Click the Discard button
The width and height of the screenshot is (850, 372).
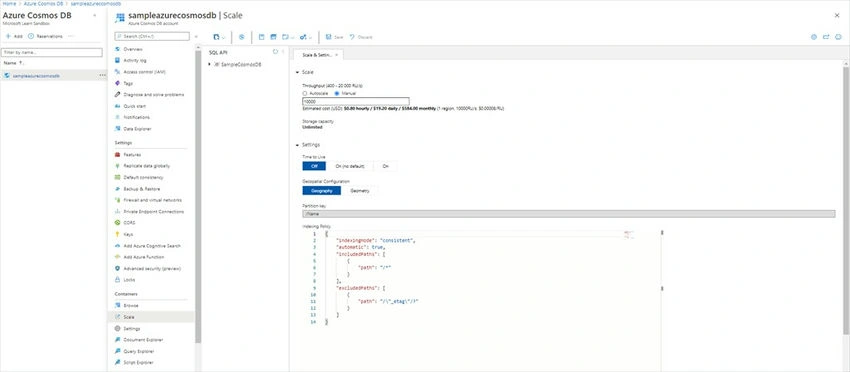[361, 37]
